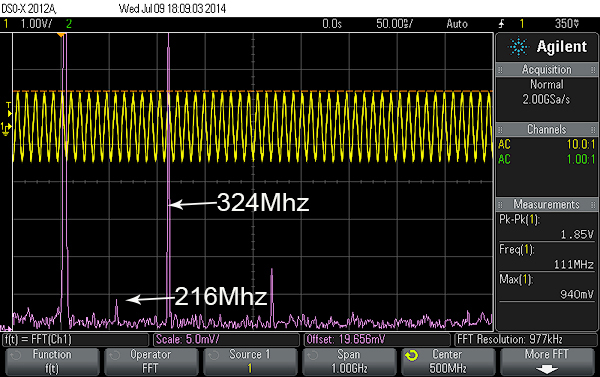Select the Pk-Pk(1) measurement row
Image resolution: width=600 pixels, height=377 pixels.
click(x=546, y=227)
